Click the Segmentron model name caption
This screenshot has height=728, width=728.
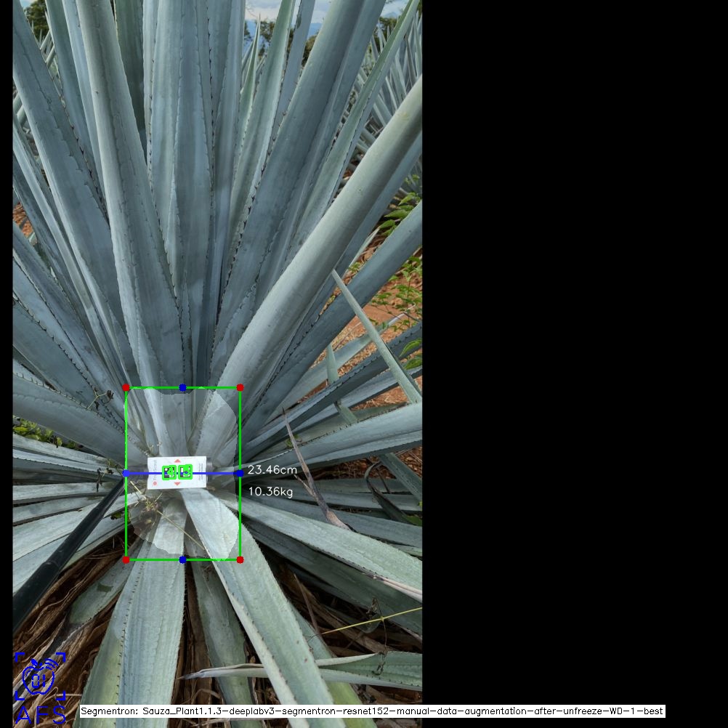pos(371,711)
